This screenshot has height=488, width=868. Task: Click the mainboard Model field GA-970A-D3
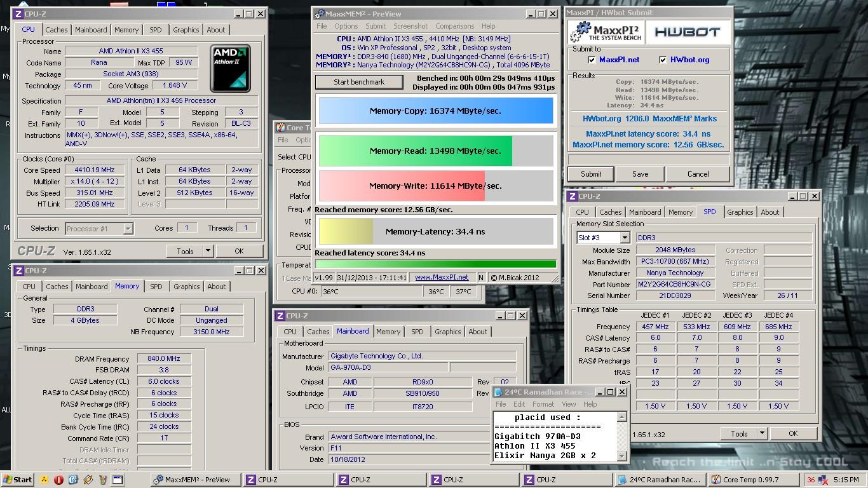388,367
